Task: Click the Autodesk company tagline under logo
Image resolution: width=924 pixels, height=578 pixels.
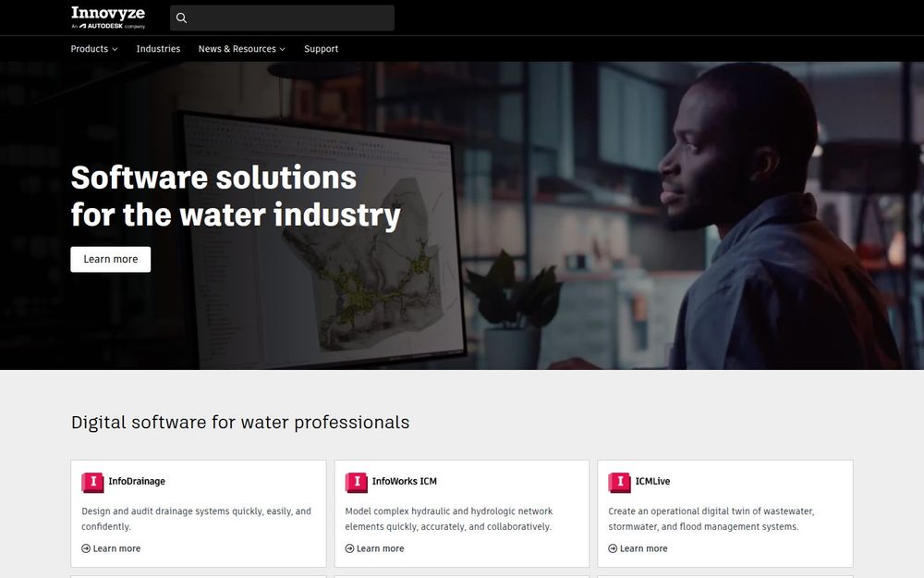Action: [108, 26]
